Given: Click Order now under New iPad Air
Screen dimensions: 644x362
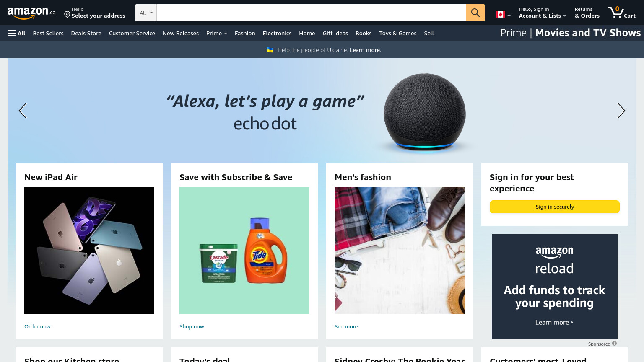Looking at the screenshot, I should [x=37, y=326].
